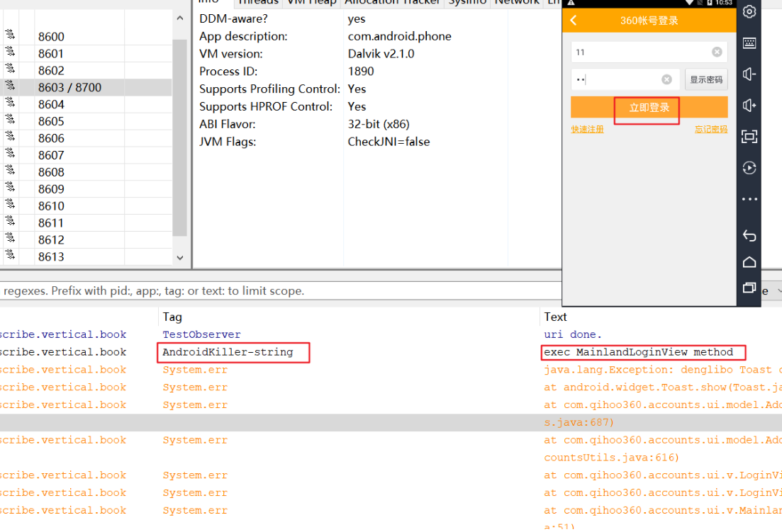Select log text 'uri done.'
The image size is (782, 532).
click(x=573, y=334)
